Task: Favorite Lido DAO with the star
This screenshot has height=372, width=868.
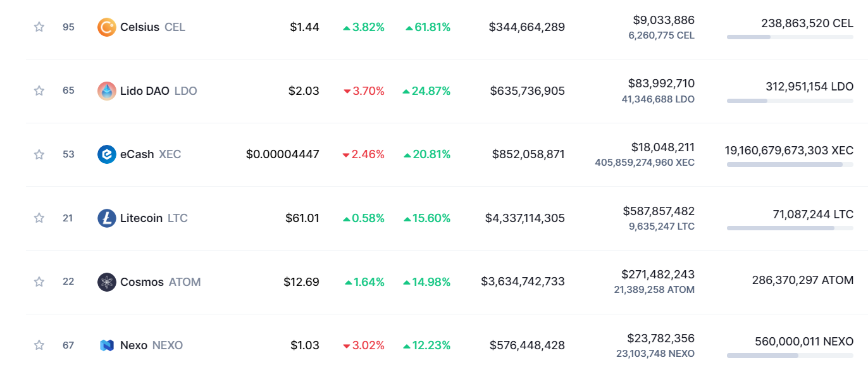Action: pos(39,91)
